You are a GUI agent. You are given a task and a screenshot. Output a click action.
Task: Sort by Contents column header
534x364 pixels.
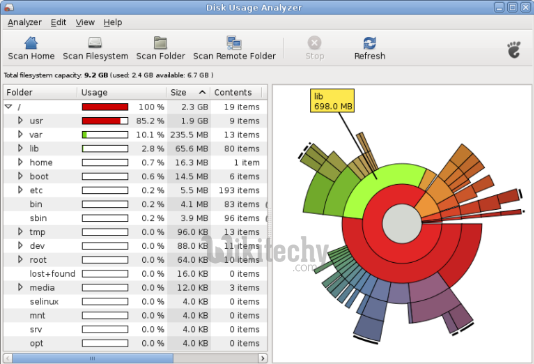pos(236,92)
